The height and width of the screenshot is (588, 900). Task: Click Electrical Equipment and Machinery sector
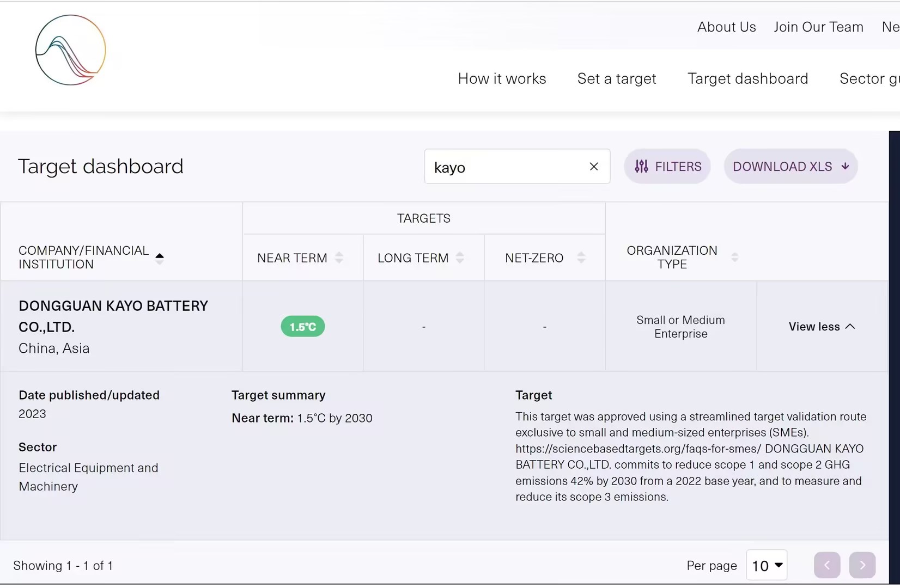[88, 477]
